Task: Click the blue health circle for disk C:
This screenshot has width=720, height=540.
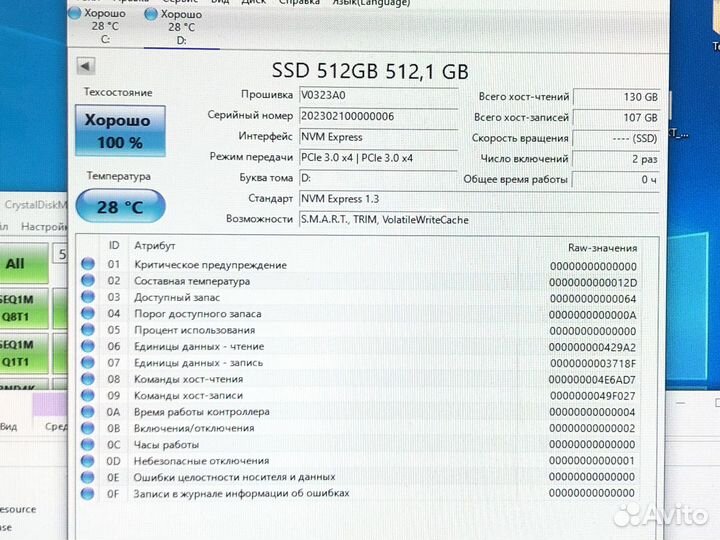Action: [74, 13]
